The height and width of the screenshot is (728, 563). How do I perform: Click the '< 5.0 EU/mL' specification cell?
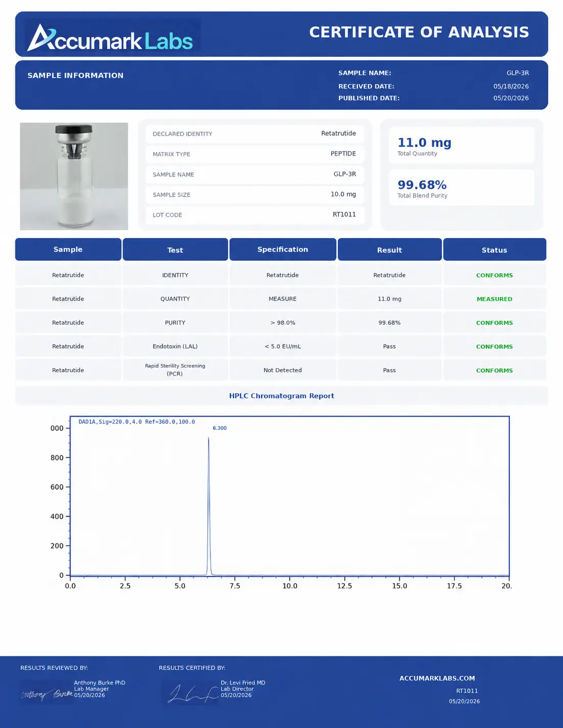coord(283,346)
